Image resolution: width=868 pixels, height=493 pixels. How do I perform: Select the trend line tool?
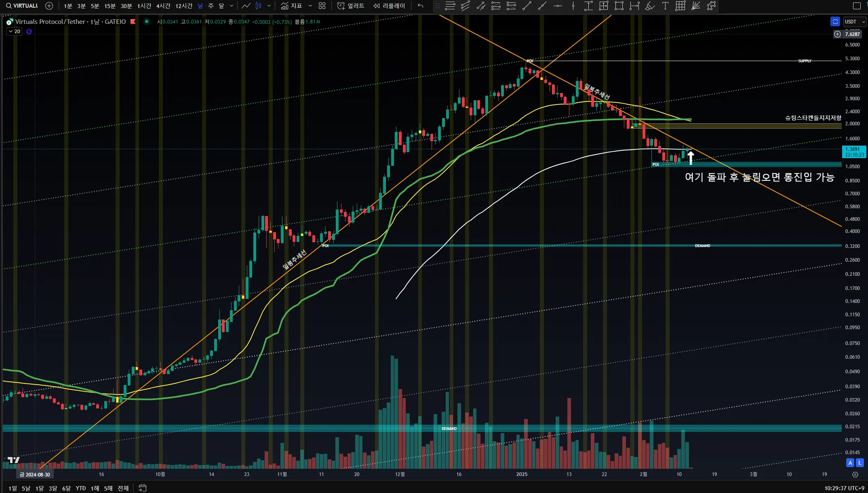(527, 6)
